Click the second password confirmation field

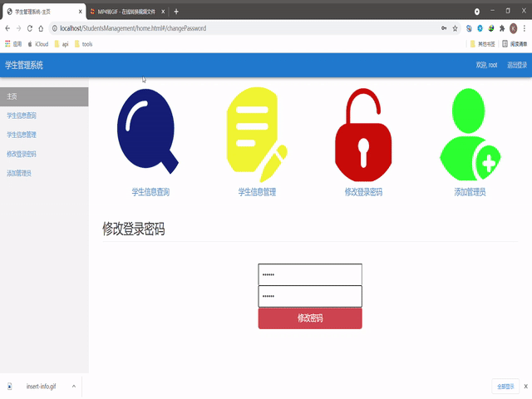(x=310, y=297)
